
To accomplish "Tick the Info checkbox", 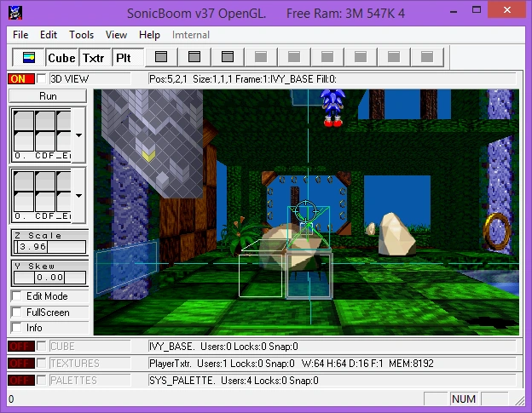I will [x=16, y=328].
